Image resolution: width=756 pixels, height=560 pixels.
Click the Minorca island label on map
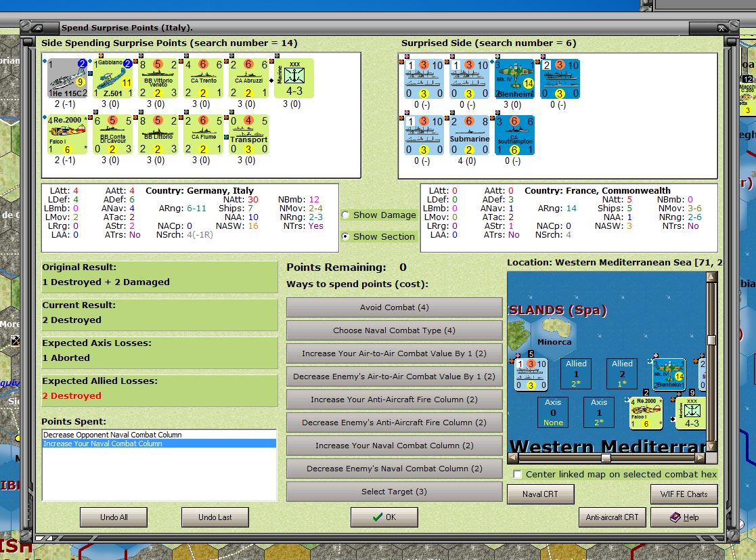coord(554,342)
